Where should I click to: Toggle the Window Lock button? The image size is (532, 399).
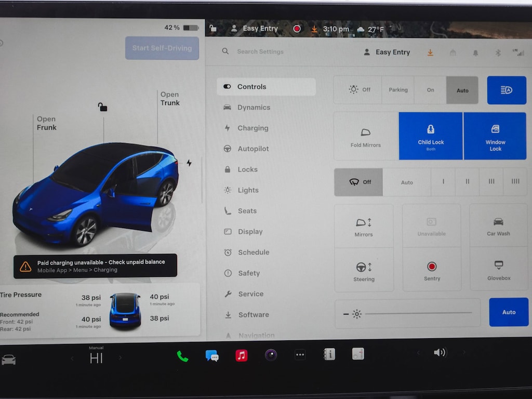click(495, 136)
